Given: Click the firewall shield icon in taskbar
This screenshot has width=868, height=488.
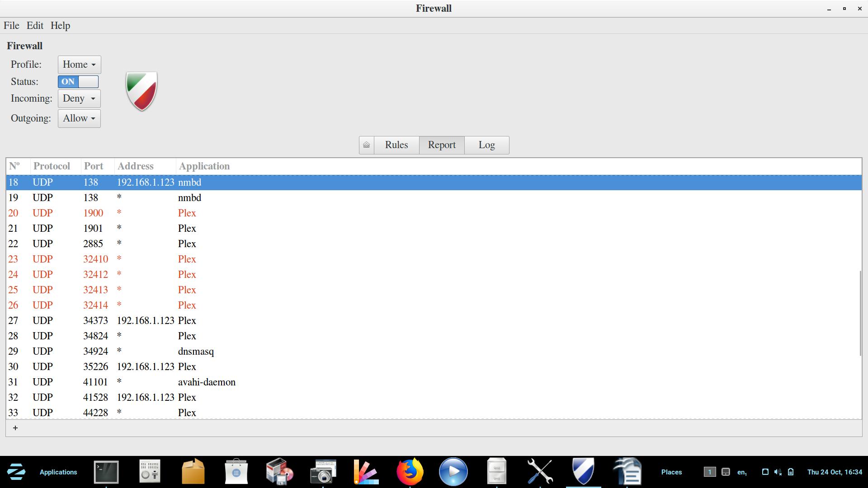Looking at the screenshot, I should [x=583, y=472].
